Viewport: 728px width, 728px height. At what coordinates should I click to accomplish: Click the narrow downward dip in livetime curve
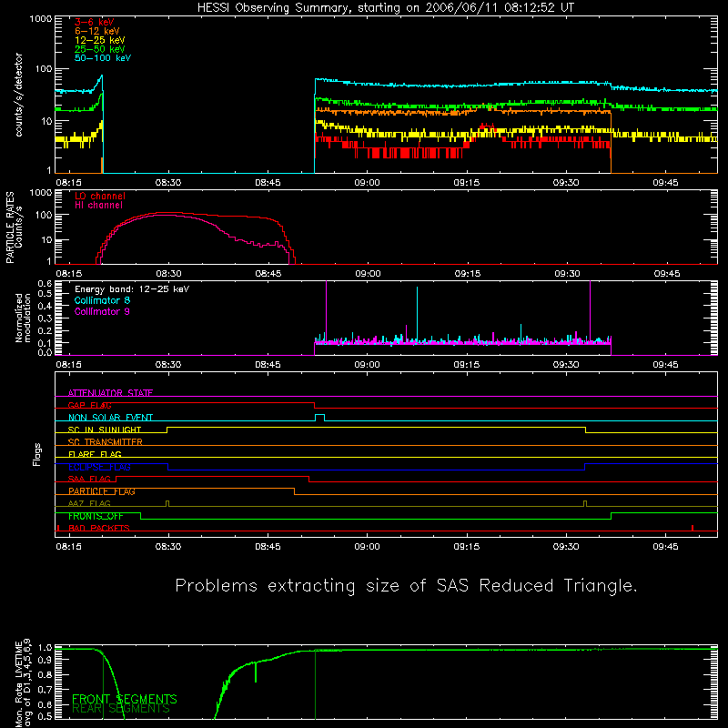[256, 672]
